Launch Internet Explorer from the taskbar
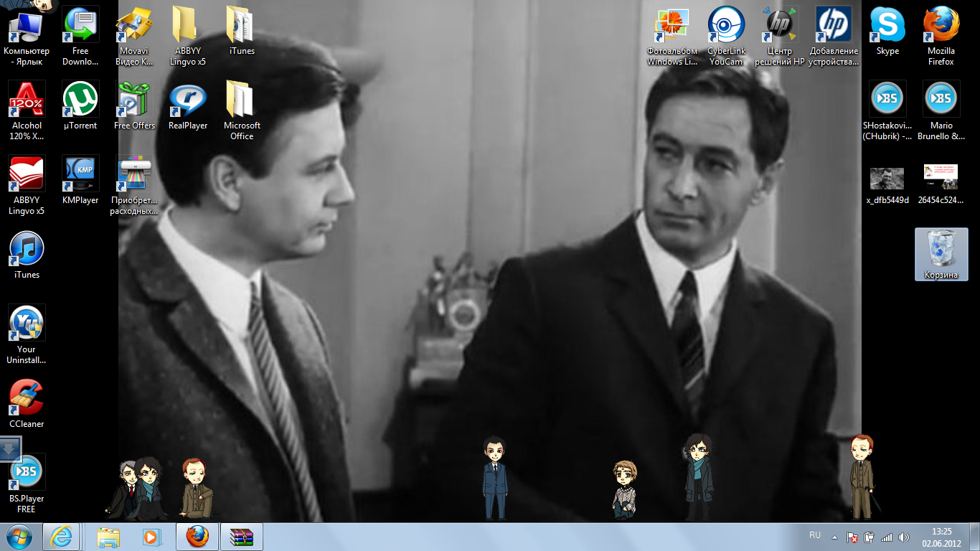The image size is (980, 551). [61, 537]
